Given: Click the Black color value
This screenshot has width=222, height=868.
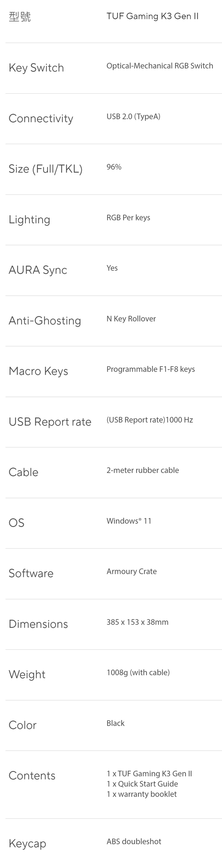Looking at the screenshot, I should (116, 723).
